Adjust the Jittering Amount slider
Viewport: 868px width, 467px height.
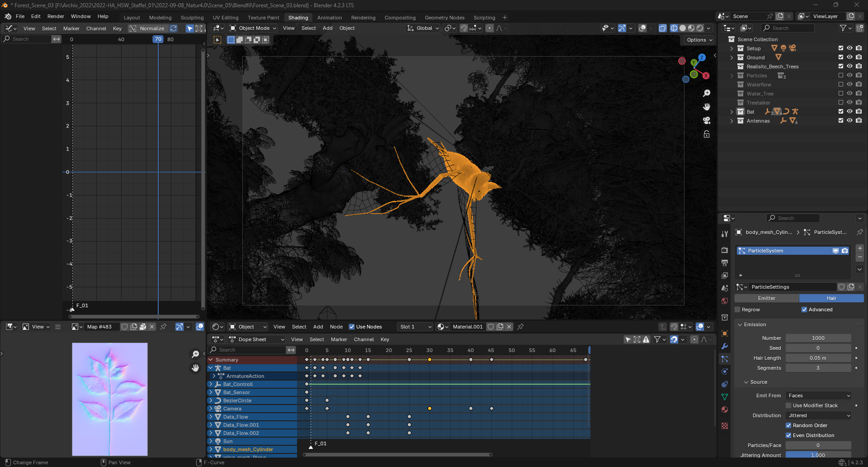(818, 455)
